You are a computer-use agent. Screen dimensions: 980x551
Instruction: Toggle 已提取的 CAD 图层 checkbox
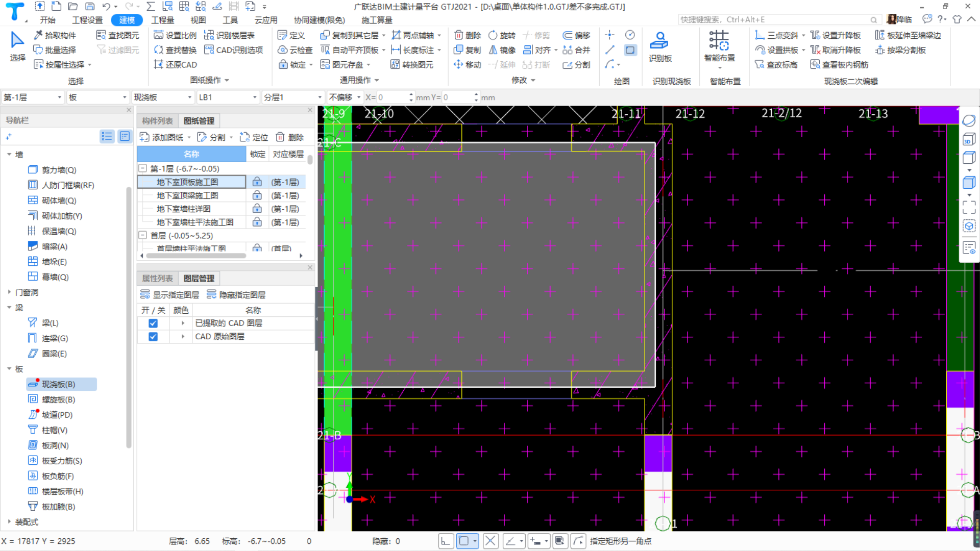(x=153, y=323)
